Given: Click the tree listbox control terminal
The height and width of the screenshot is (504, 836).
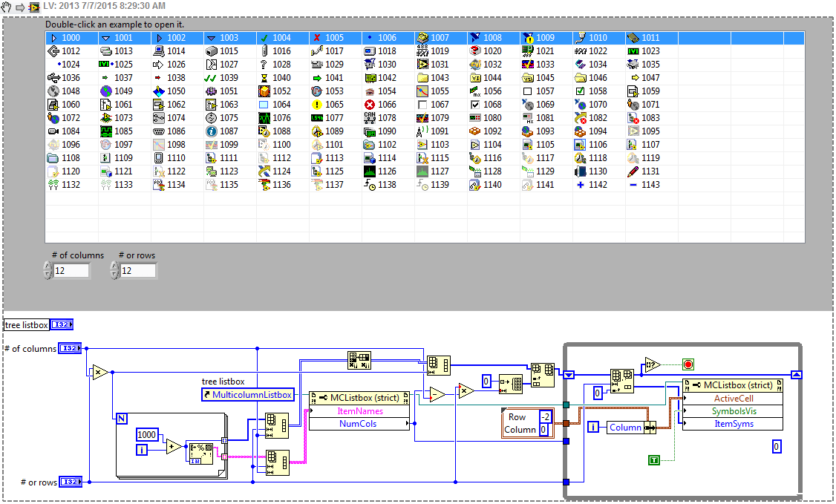Looking at the screenshot, I should pos(62,324).
